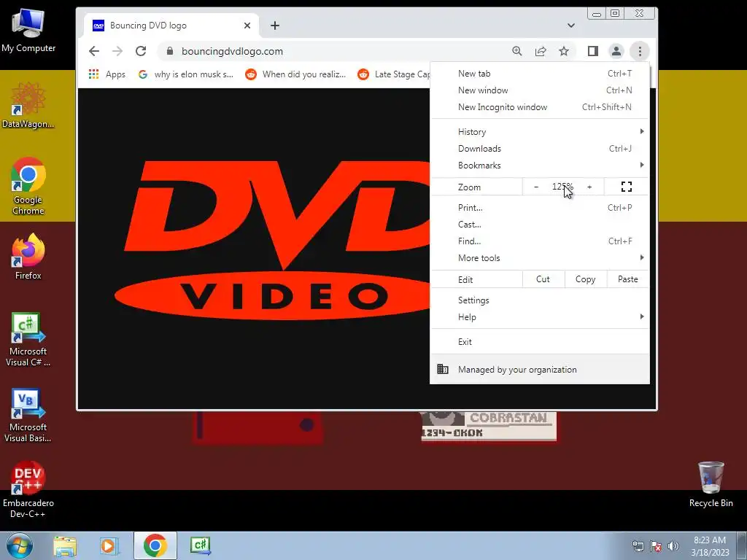Screen dimensions: 747x560
Task: Open a new tab with plus button
Action: coord(275,26)
